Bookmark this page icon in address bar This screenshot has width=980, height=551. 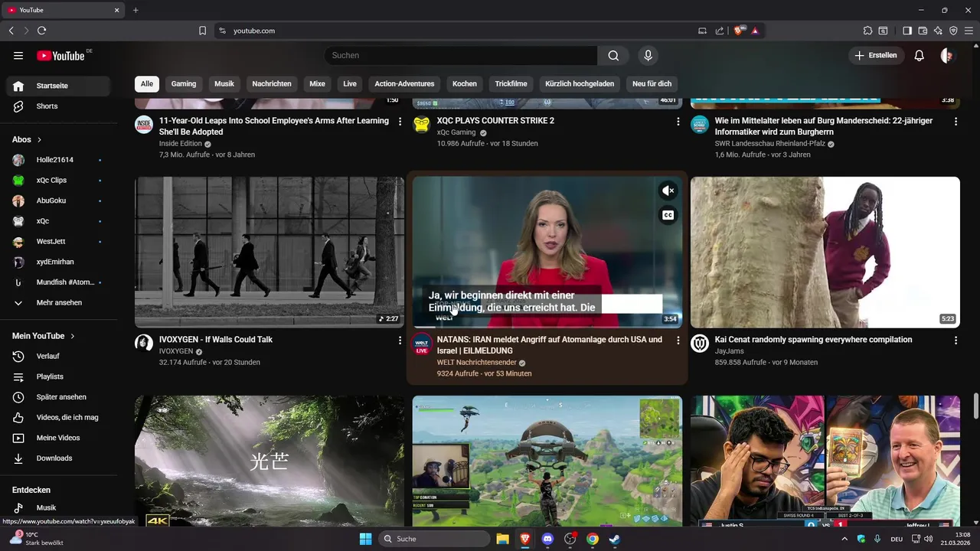click(202, 31)
